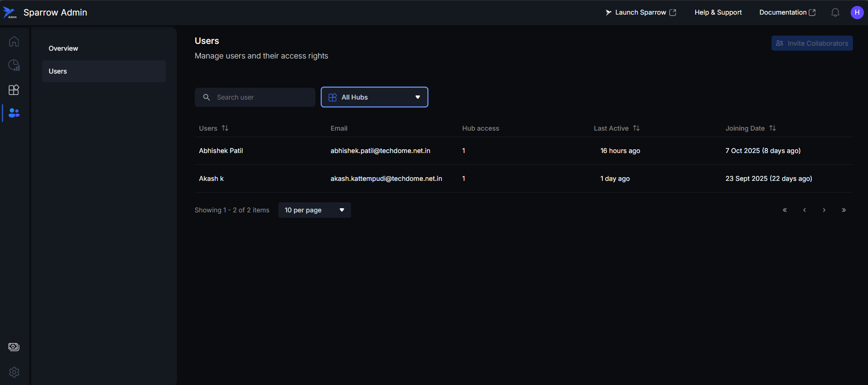Screen dimensions: 868x385
Task: Open the profile avatar H
Action: coord(857,13)
